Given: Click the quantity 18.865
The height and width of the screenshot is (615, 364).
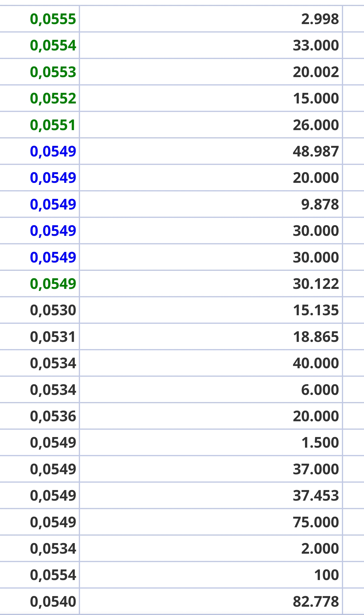Looking at the screenshot, I should click(x=316, y=337).
